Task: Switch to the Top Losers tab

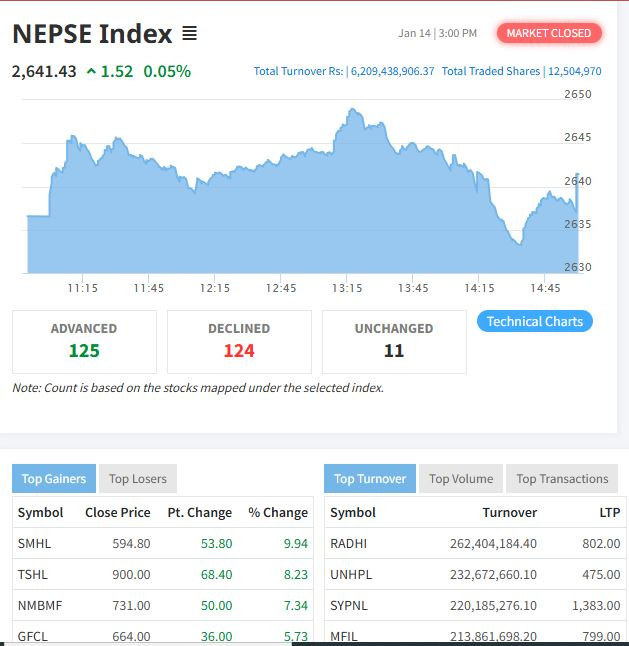Action: pos(138,479)
